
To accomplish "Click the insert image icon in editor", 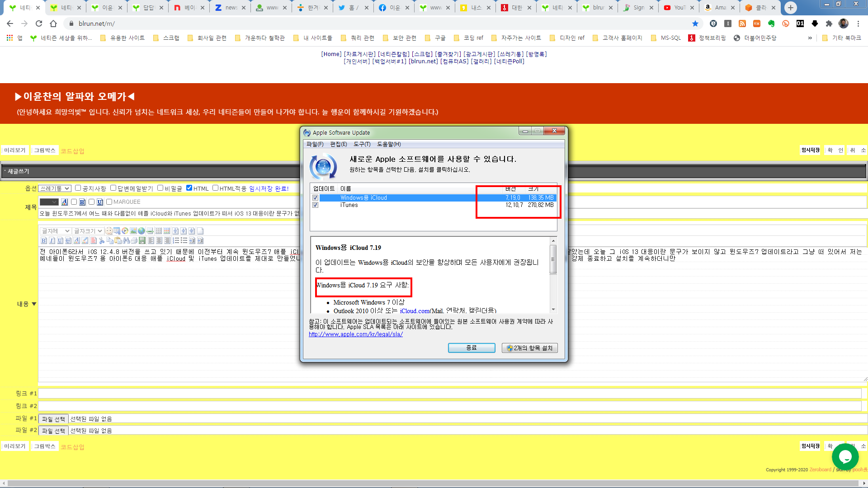I will click(x=133, y=231).
